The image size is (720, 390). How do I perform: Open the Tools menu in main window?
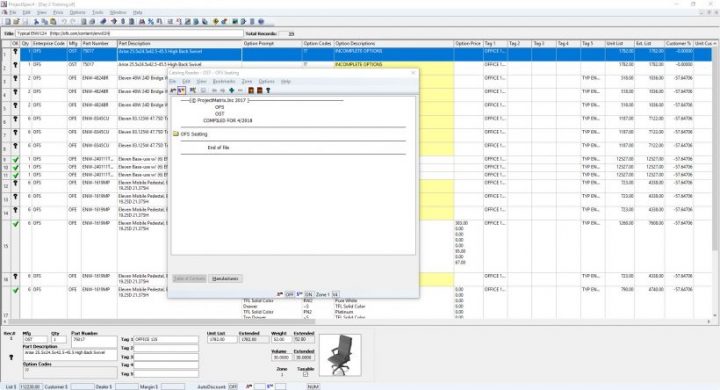[97, 12]
